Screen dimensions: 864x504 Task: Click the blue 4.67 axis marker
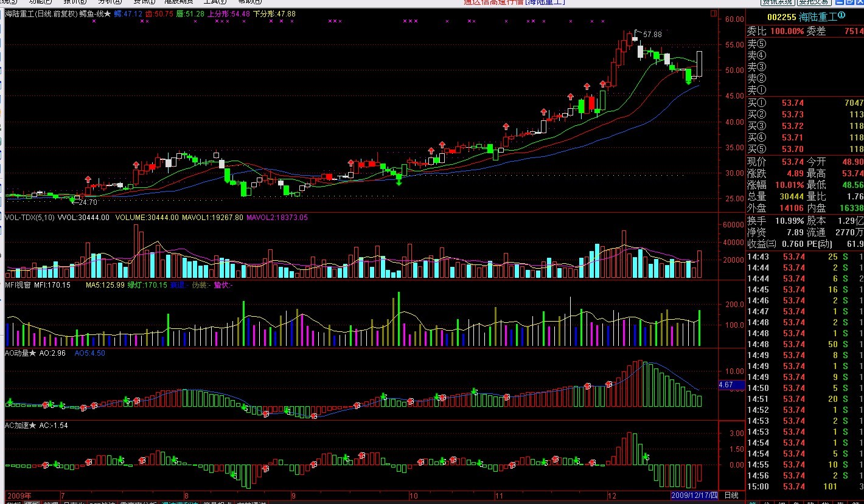tap(731, 385)
